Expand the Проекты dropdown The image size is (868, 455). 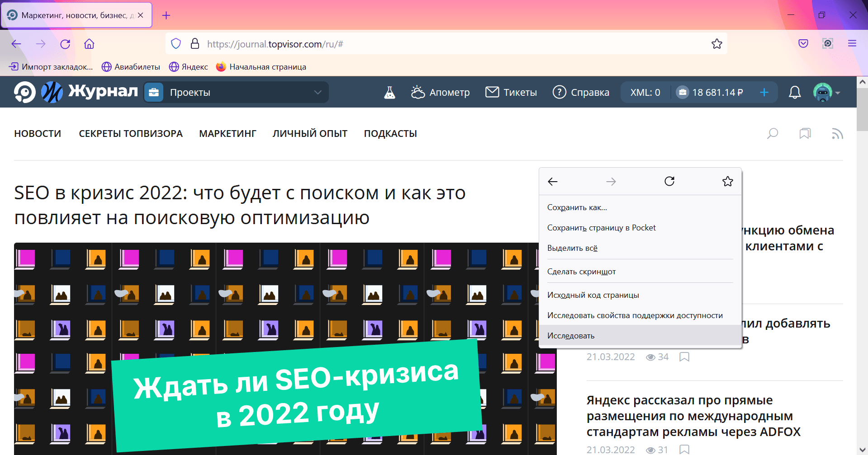click(x=318, y=92)
